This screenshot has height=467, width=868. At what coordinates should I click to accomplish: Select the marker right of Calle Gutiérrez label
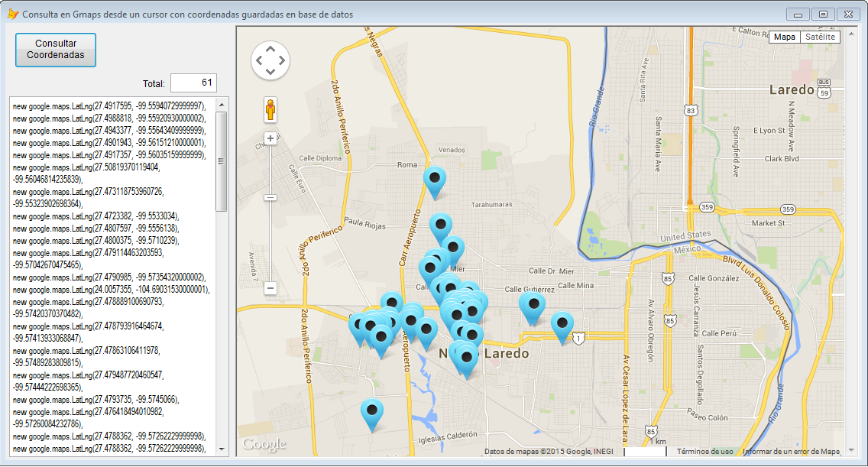tap(533, 306)
